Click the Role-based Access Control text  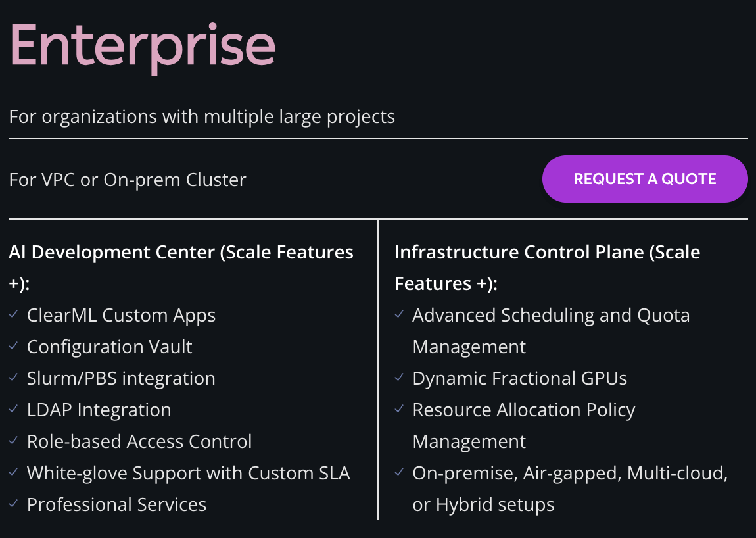pyautogui.click(x=139, y=442)
